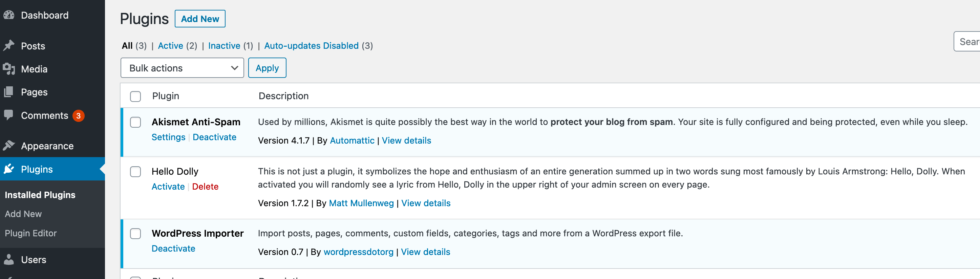Check the Akismet Anti-Spam checkbox
This screenshot has height=279, width=980.
pos(135,122)
